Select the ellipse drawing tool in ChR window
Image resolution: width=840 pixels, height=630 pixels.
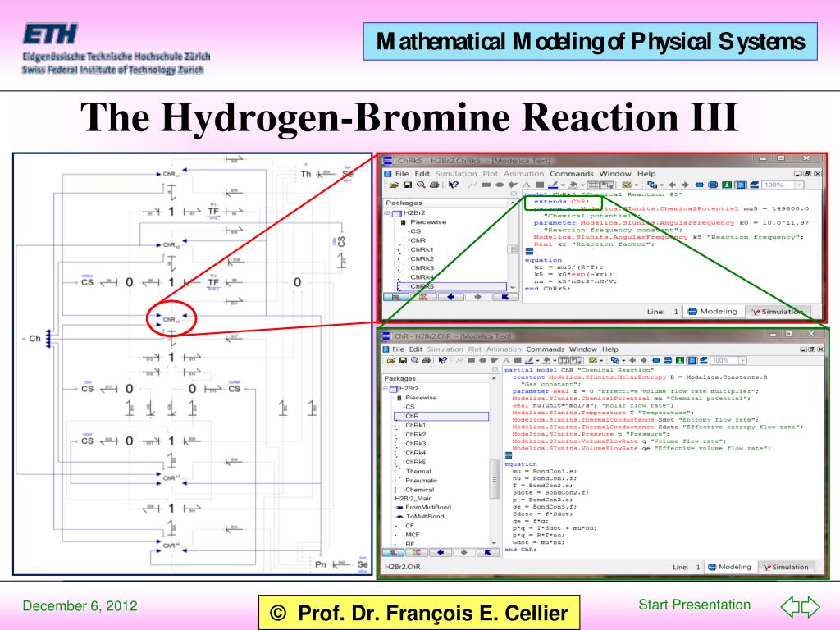coord(483,361)
